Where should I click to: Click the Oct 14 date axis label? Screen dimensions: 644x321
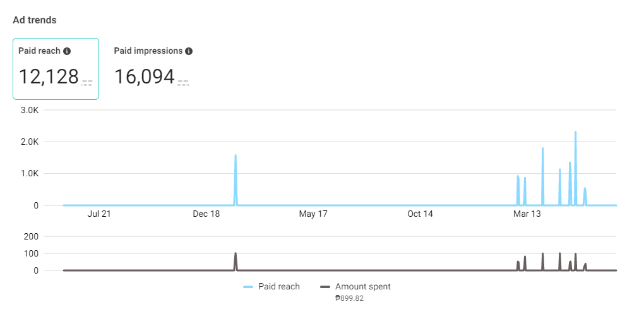(x=420, y=214)
